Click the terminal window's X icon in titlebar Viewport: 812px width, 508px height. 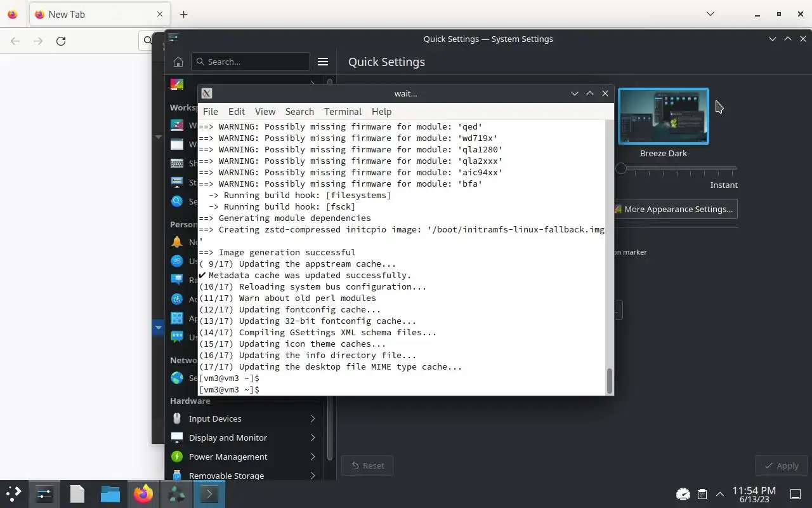click(x=206, y=93)
